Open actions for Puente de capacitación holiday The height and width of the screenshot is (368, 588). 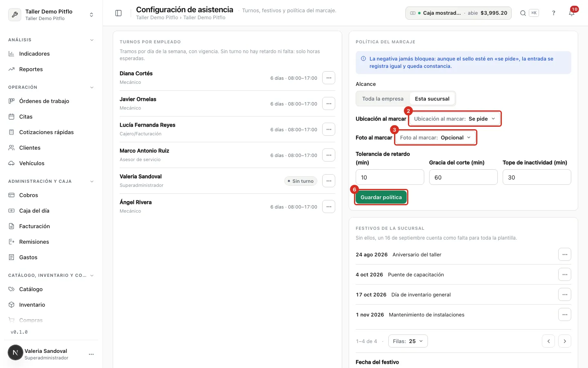[565, 274]
